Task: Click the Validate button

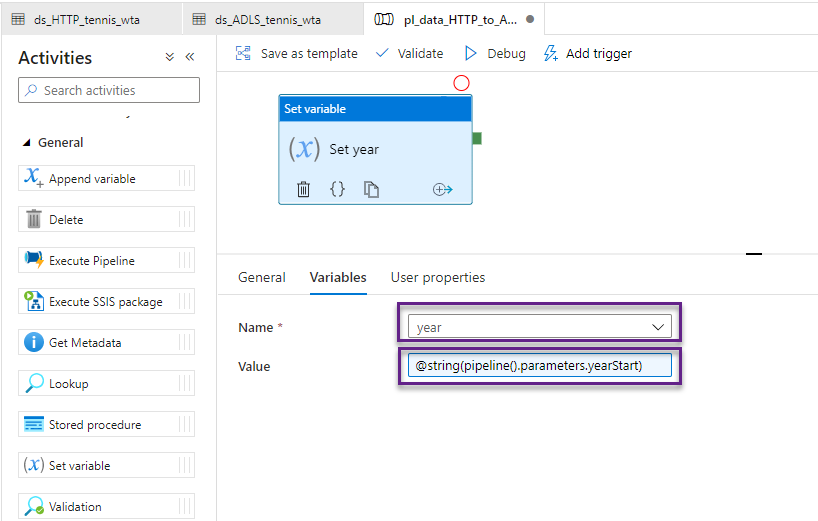Action: tap(409, 53)
